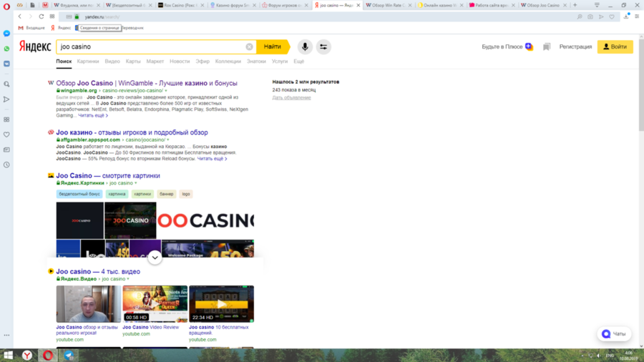Open Yandex Browser from taskbar

[27, 355]
